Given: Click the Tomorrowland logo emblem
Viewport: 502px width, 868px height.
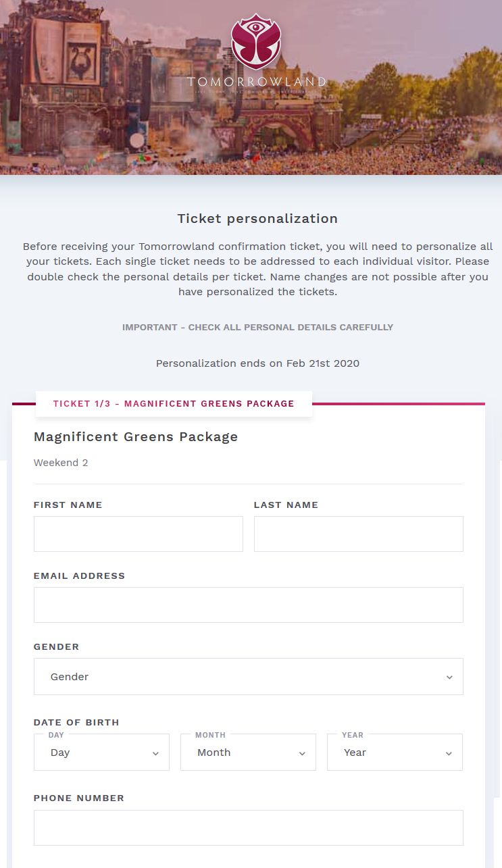Looking at the screenshot, I should coord(257,41).
